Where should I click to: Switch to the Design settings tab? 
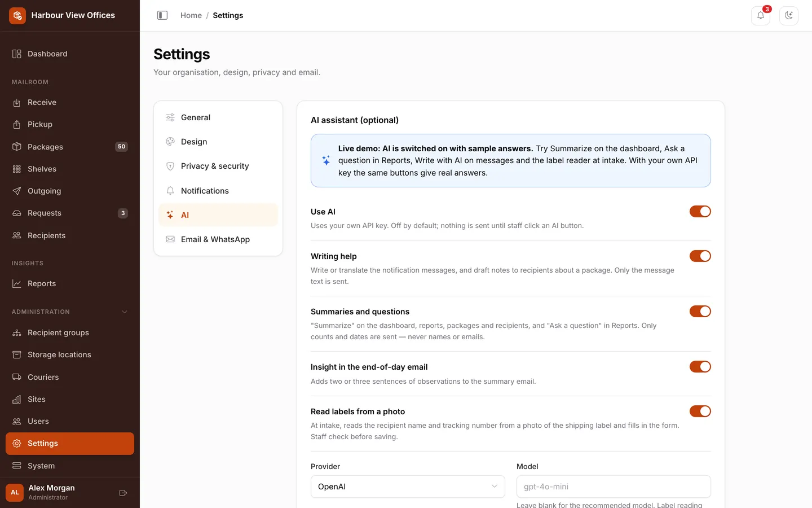point(218,142)
